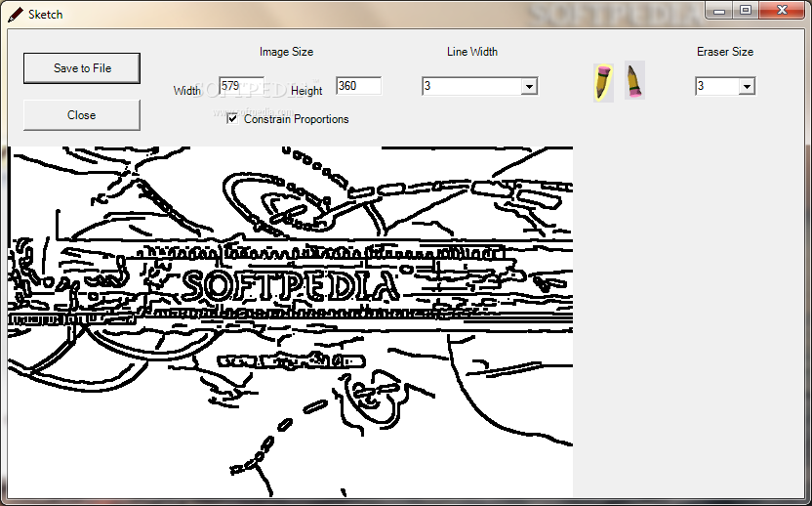The height and width of the screenshot is (506, 812).
Task: Minimize the Sketch window
Action: tap(718, 10)
